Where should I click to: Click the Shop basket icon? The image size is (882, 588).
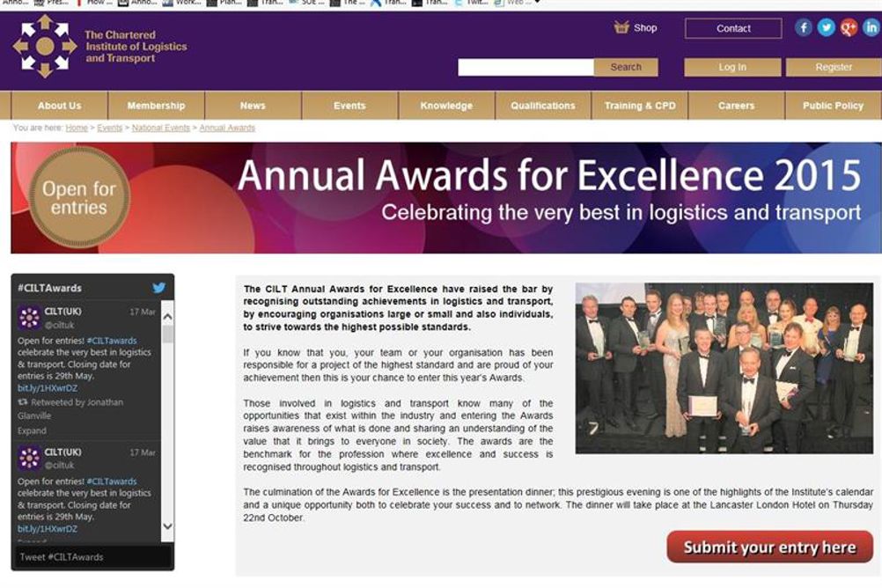coord(621,27)
